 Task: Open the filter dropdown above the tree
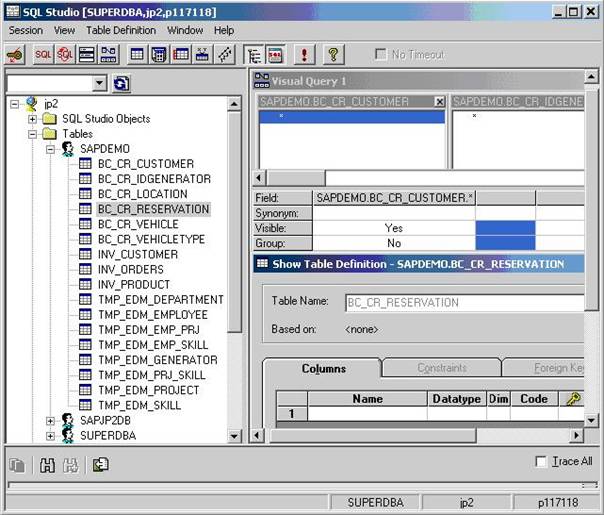(99, 84)
